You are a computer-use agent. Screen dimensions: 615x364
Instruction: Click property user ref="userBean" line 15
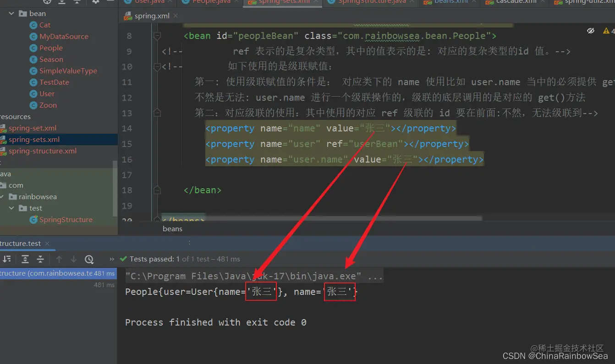(337, 144)
